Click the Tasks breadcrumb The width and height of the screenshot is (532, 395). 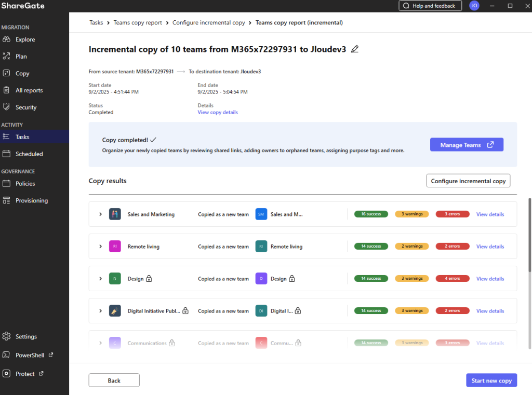[96, 23]
